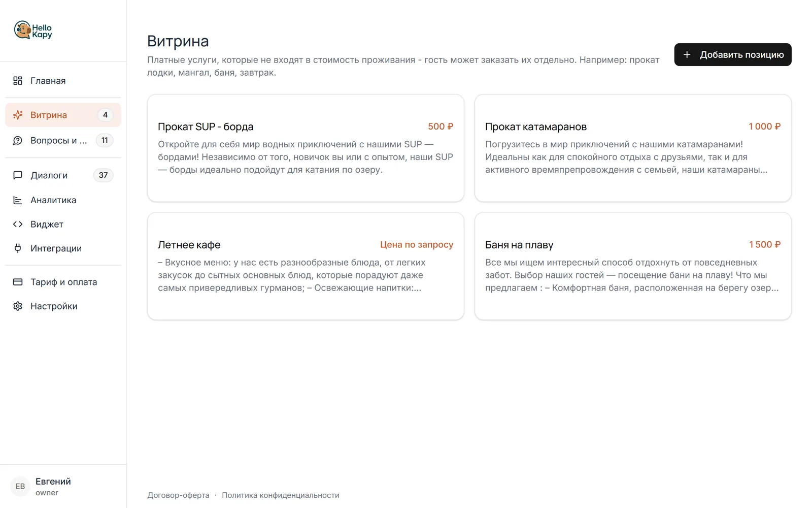This screenshot has height=508, width=812.
Task: Open Главная via dashboard grid icon
Action: (x=18, y=81)
